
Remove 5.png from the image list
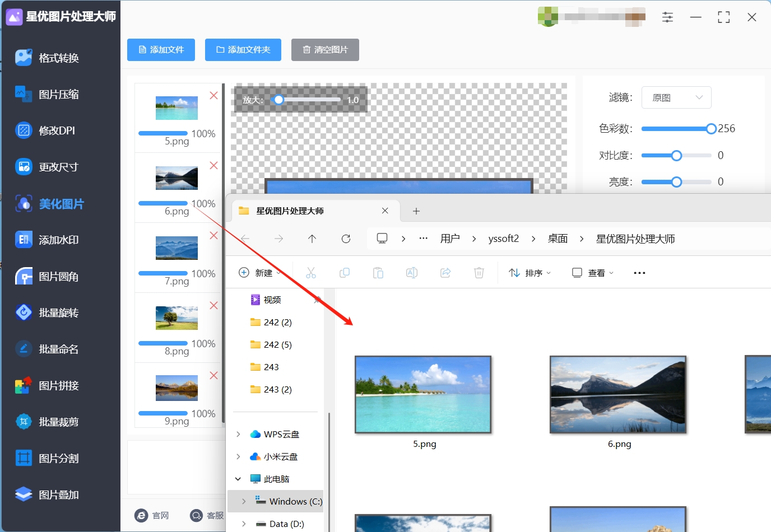[213, 96]
